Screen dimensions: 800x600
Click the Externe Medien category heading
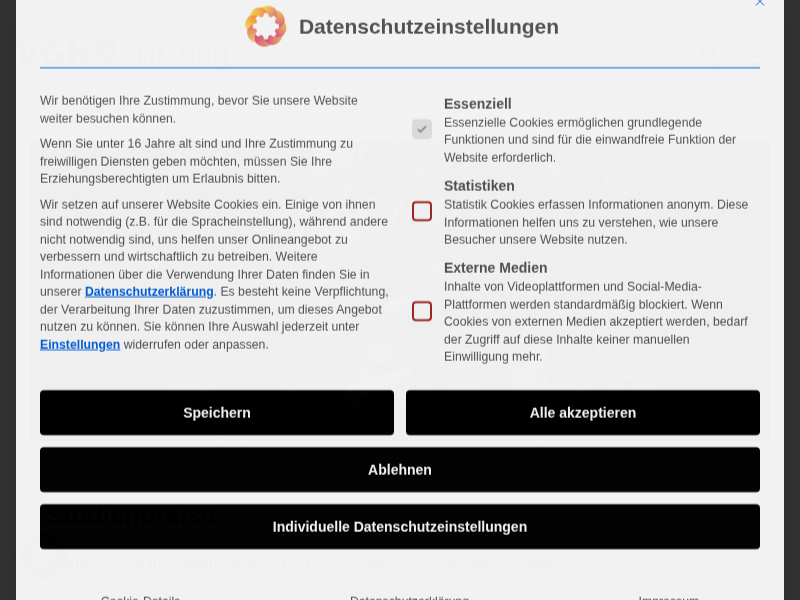(x=496, y=268)
